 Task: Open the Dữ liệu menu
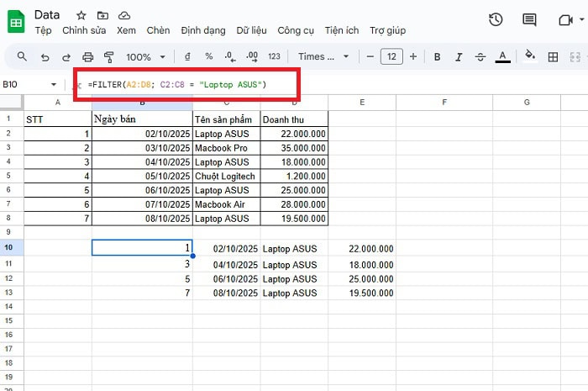[252, 30]
